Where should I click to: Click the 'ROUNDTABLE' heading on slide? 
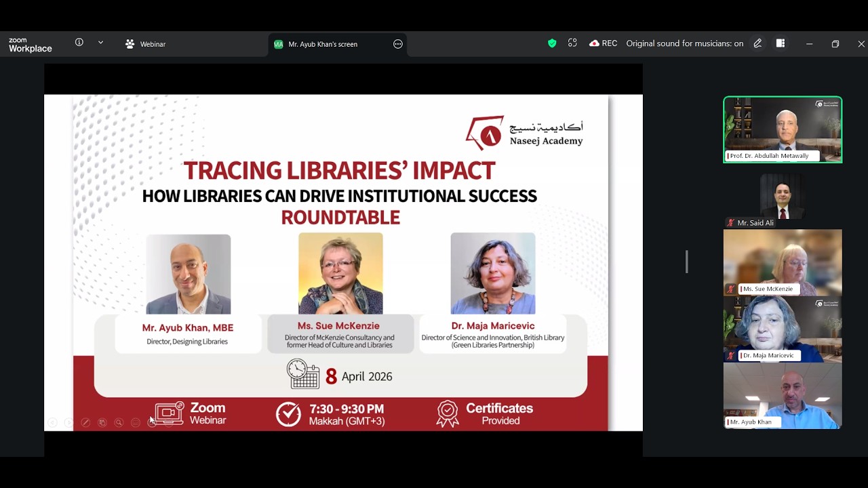coord(340,218)
